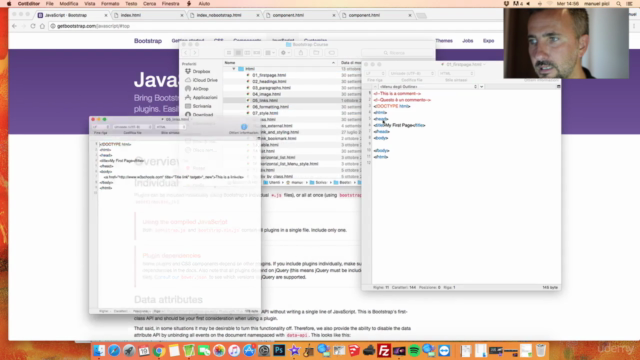Select 07_style.html in Finder list
The width and height of the screenshot is (640, 360).
265,113
